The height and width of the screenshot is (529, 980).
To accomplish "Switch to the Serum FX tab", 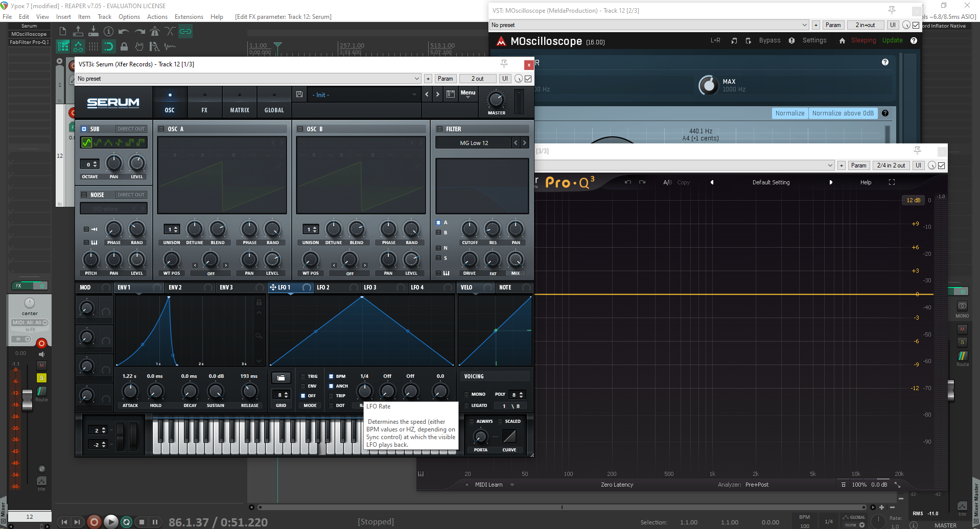I will pyautogui.click(x=204, y=102).
